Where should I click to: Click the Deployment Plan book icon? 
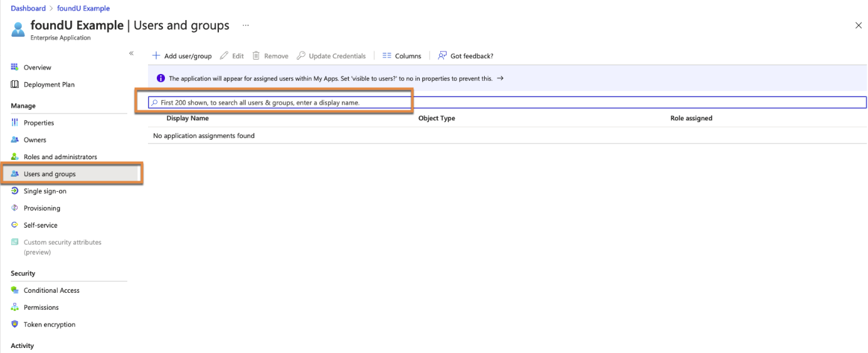tap(14, 85)
